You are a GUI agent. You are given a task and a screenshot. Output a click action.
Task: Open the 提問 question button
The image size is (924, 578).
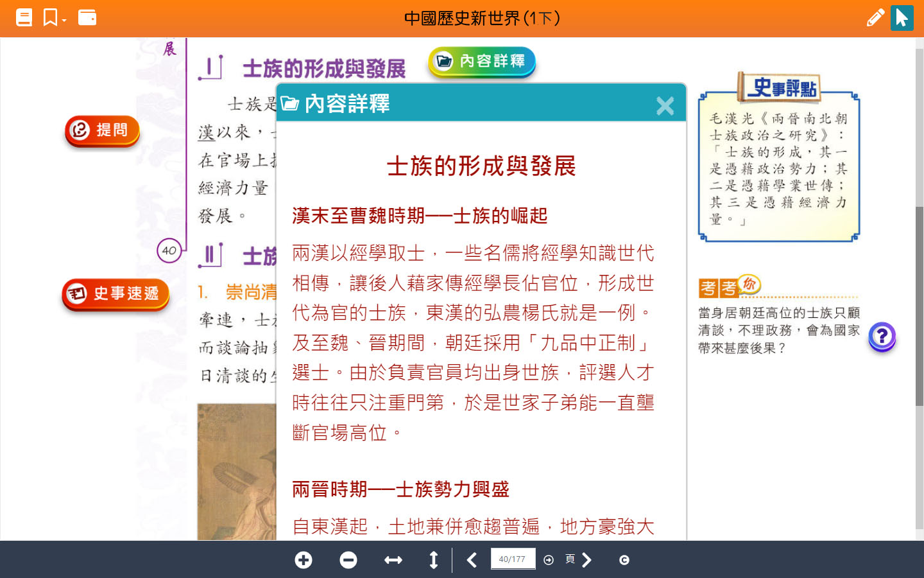tap(102, 130)
